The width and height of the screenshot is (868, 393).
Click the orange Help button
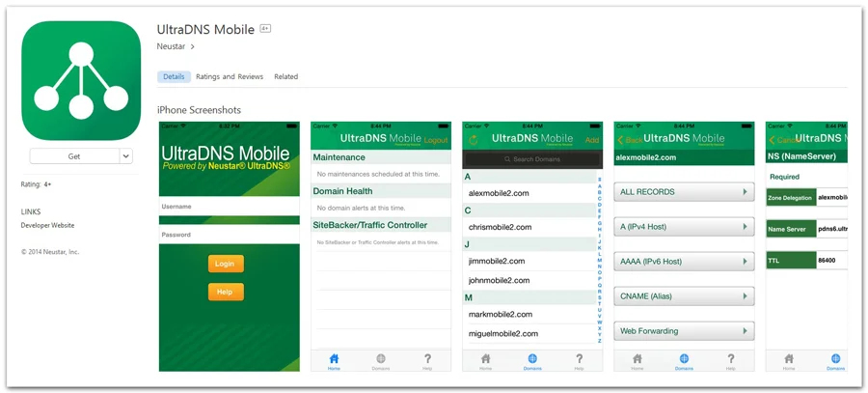[x=226, y=293]
